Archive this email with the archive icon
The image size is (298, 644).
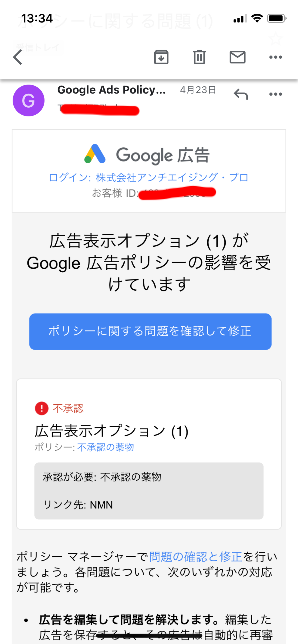(161, 57)
